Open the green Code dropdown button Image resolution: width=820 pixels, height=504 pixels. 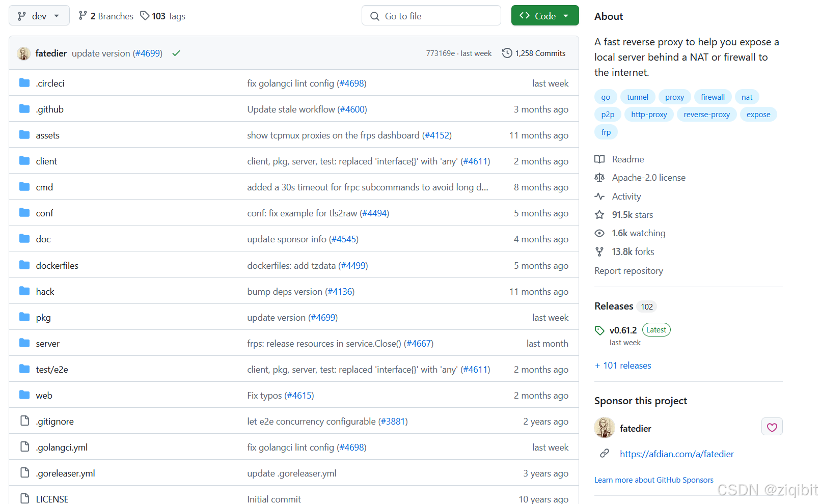(x=545, y=16)
